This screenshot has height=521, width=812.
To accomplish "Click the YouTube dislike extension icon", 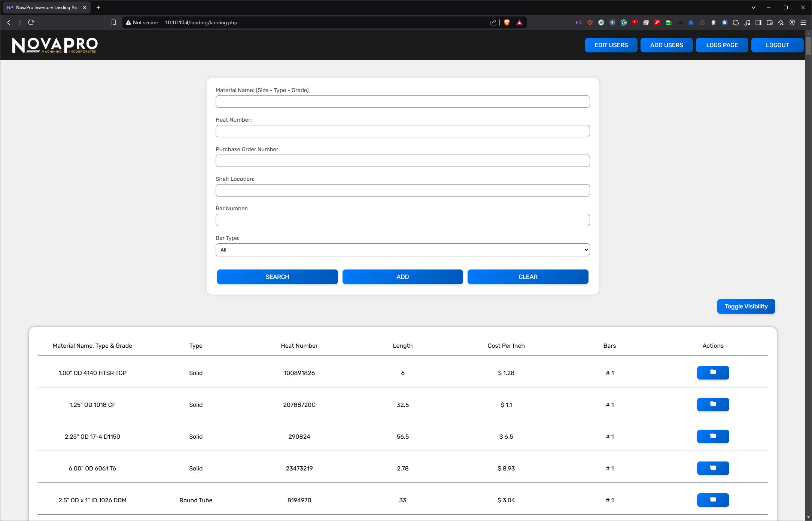I will click(635, 22).
